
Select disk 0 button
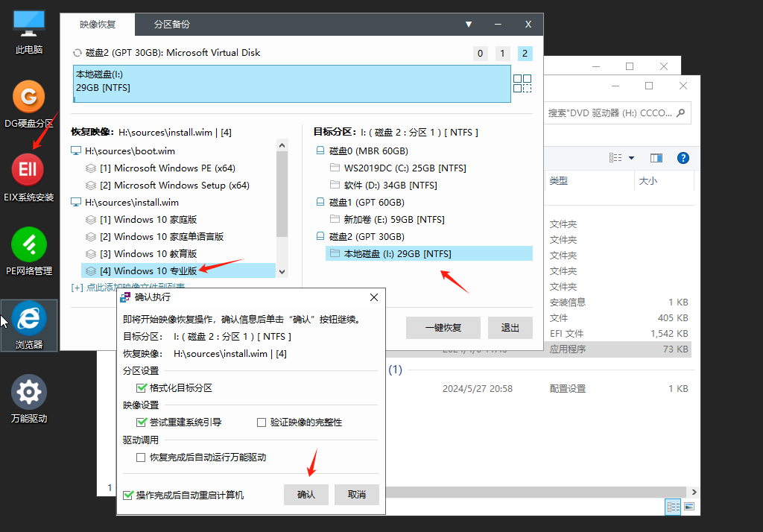(x=481, y=54)
